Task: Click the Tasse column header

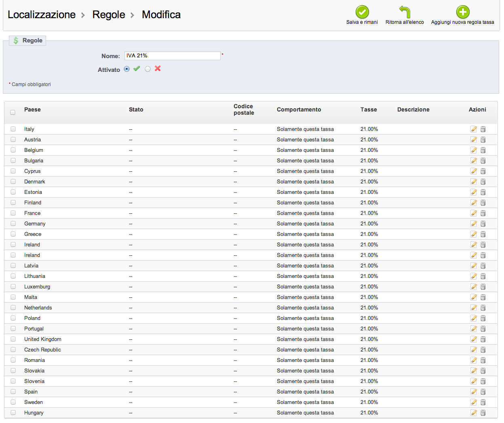Action: (x=369, y=109)
